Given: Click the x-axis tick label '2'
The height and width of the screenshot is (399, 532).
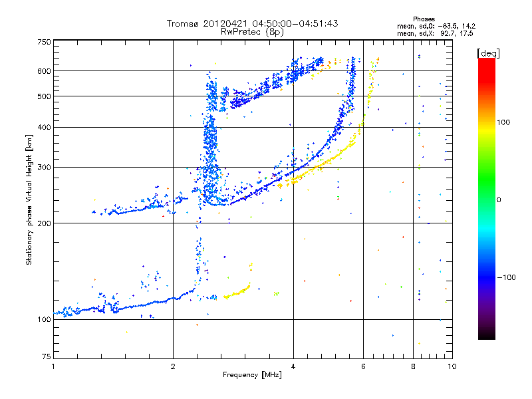Looking at the screenshot, I should tap(173, 366).
